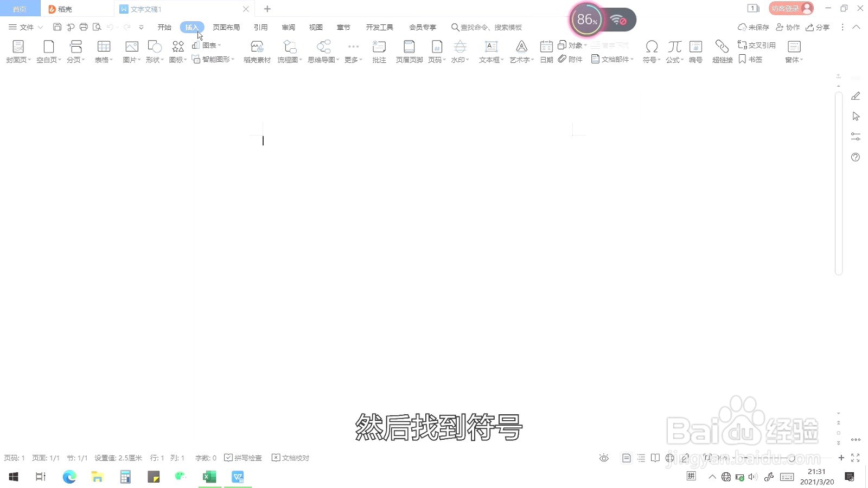Expand the 更多 more options dropdown

pyautogui.click(x=361, y=60)
